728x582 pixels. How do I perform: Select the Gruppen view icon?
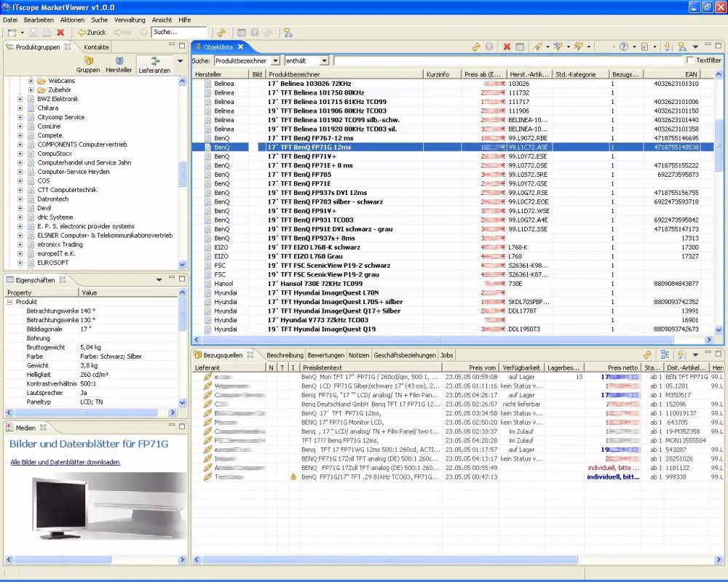88,65
